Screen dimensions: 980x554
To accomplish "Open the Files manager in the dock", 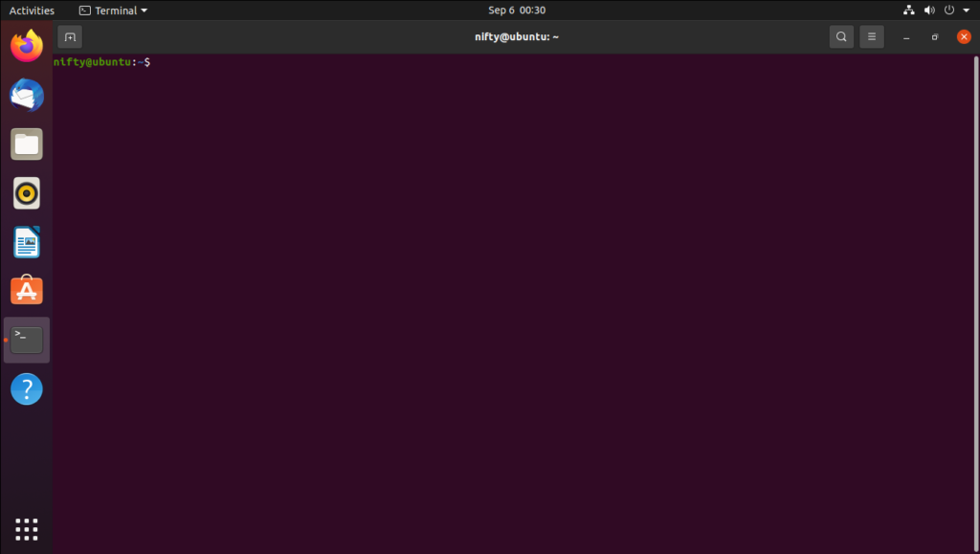I will point(27,144).
